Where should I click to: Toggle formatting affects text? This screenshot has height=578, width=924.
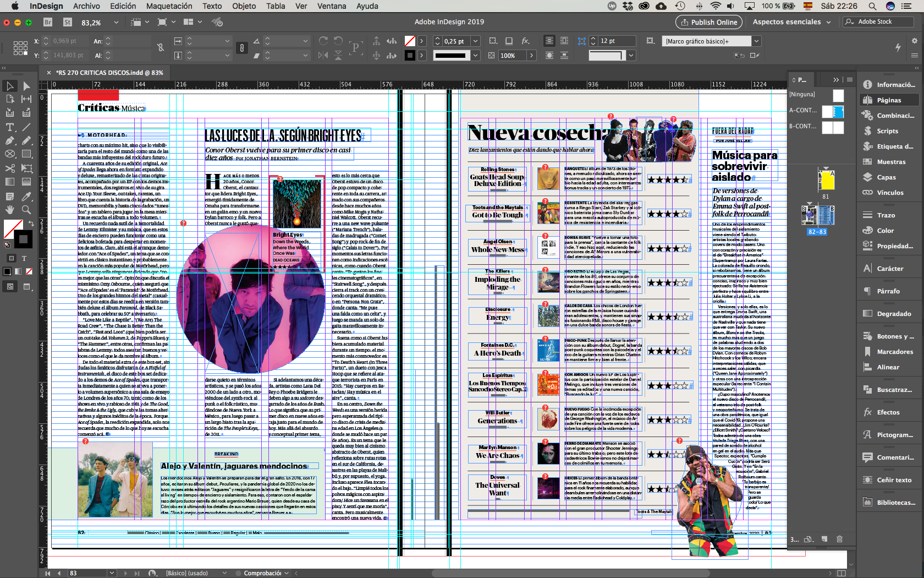24,258
